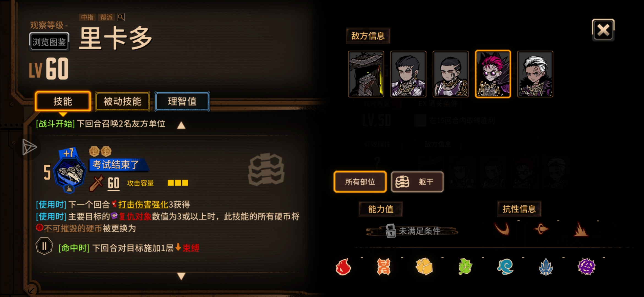Viewport: 644px width, 297px height.
Task: Select the blue wave gloom icon
Action: [x=505, y=267]
